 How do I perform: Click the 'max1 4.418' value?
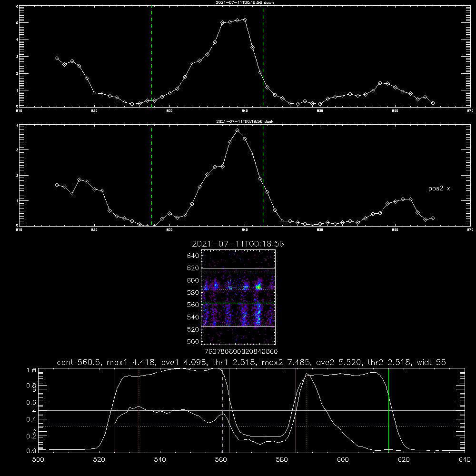point(131,362)
